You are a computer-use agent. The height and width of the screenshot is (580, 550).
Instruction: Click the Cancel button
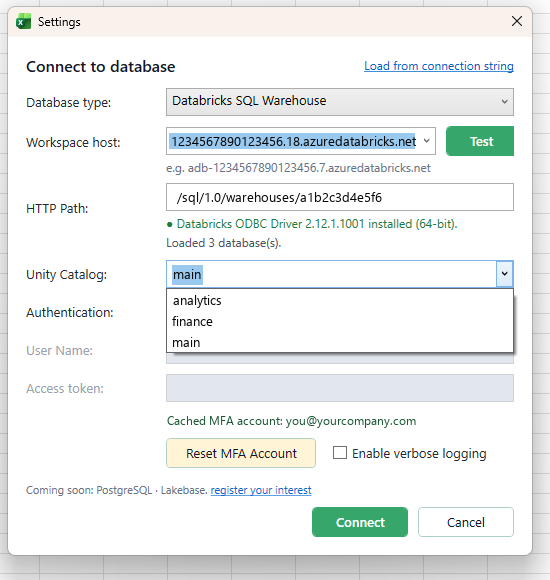(x=466, y=522)
